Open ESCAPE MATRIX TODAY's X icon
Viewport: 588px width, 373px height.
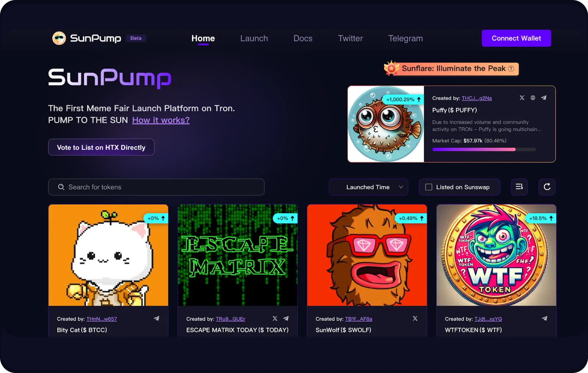pos(275,318)
